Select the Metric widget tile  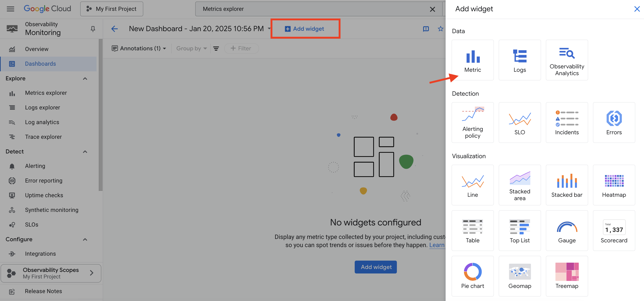[472, 60]
